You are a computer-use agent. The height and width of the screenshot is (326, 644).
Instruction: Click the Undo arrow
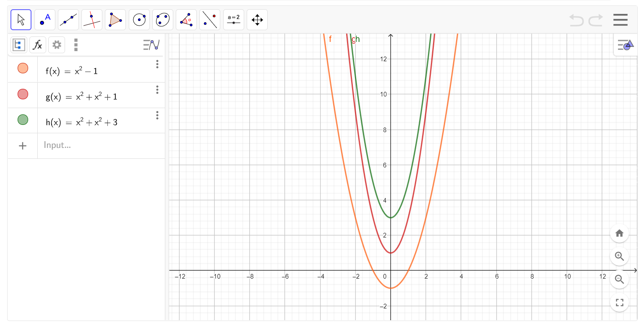pyautogui.click(x=576, y=20)
